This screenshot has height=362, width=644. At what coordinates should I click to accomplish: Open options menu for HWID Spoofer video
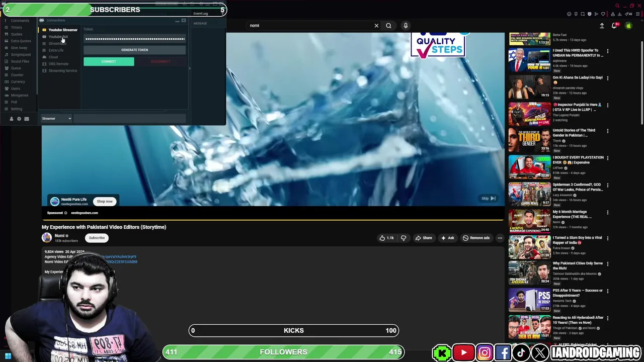pyautogui.click(x=607, y=51)
